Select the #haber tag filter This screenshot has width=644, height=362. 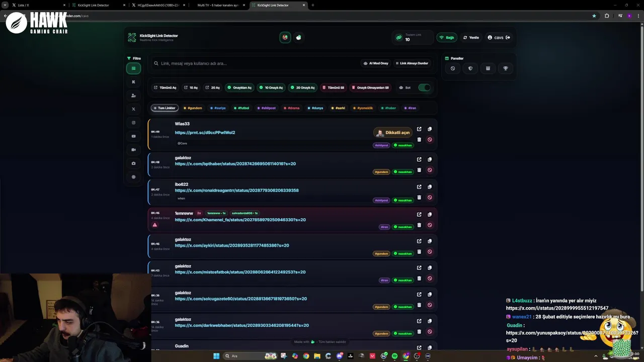tap(389, 108)
